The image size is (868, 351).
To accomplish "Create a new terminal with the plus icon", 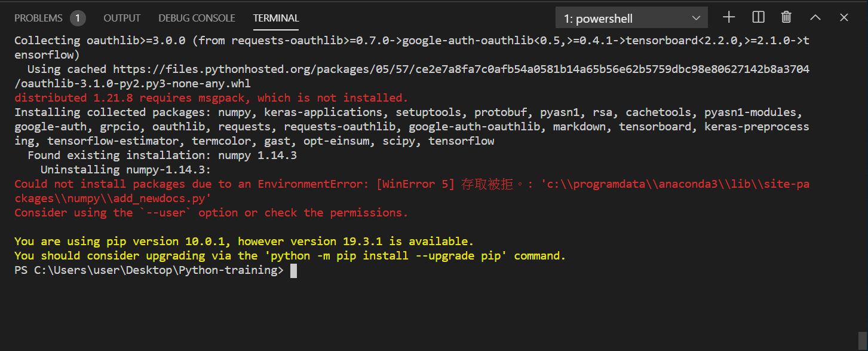I will click(x=728, y=17).
